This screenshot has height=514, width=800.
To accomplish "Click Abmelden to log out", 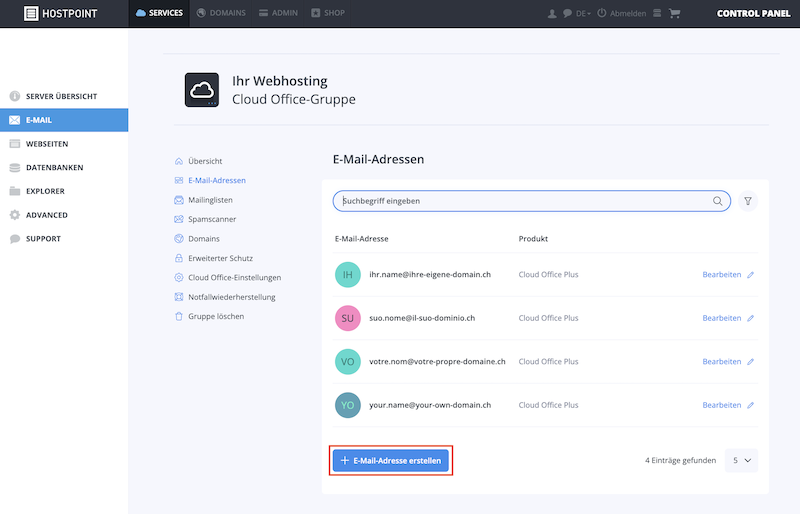I will pyautogui.click(x=622, y=13).
